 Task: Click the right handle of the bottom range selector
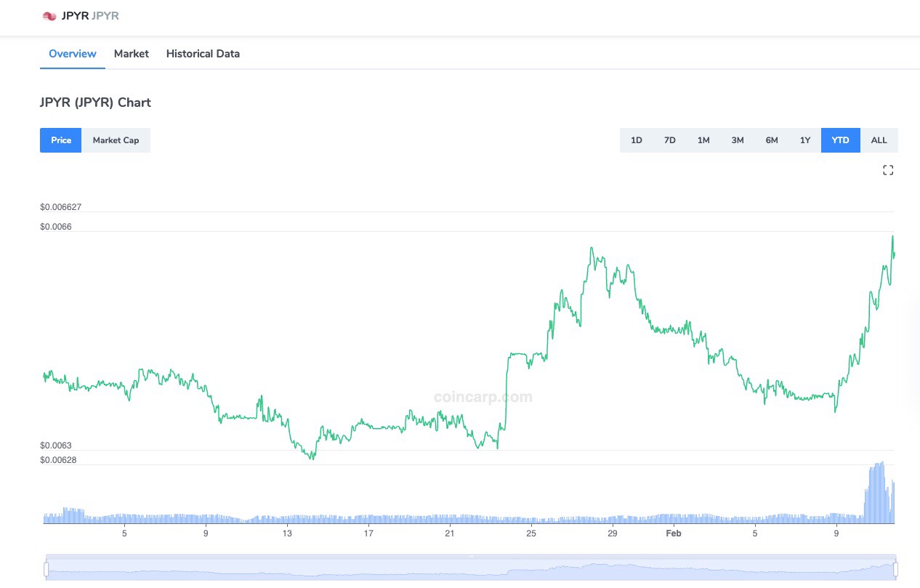(x=895, y=569)
